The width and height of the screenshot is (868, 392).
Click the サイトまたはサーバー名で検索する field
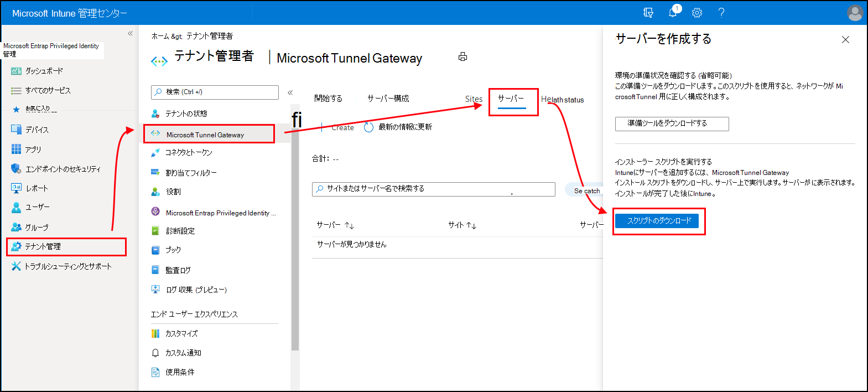coord(434,189)
